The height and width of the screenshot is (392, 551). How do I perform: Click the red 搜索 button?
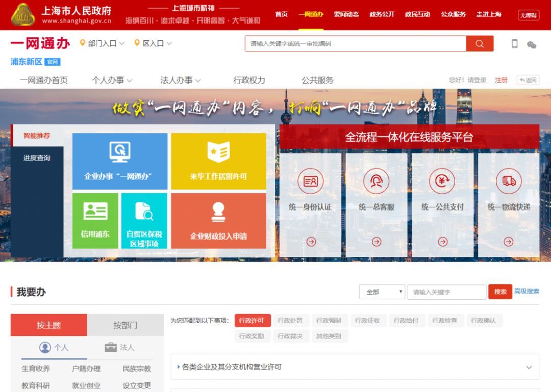point(500,292)
